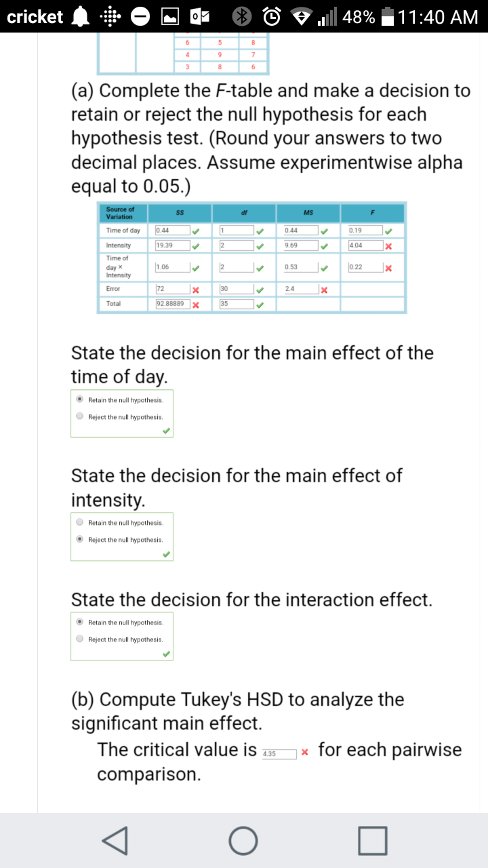Tap the picture notification icon in status bar

171,17
